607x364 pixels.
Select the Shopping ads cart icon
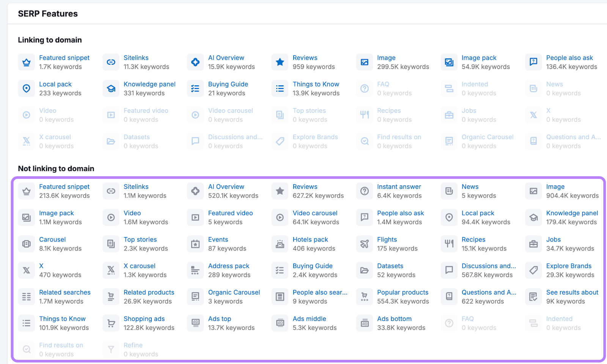pyautogui.click(x=110, y=323)
